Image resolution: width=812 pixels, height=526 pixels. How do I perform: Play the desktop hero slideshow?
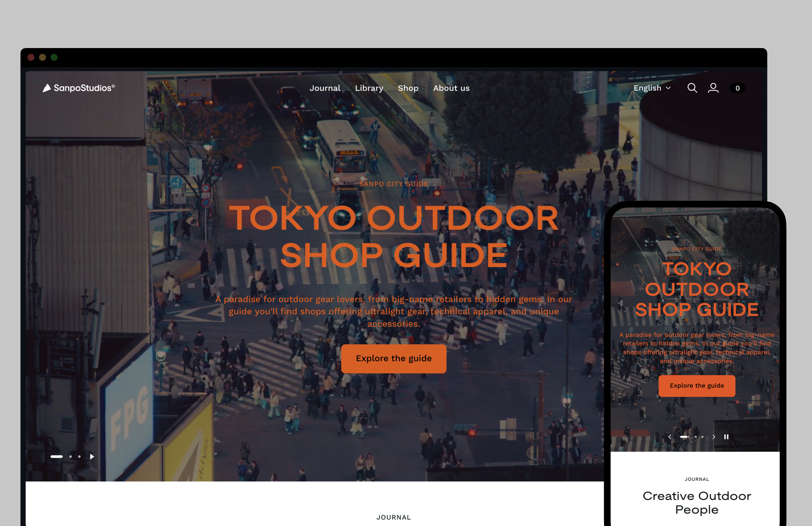click(x=92, y=457)
